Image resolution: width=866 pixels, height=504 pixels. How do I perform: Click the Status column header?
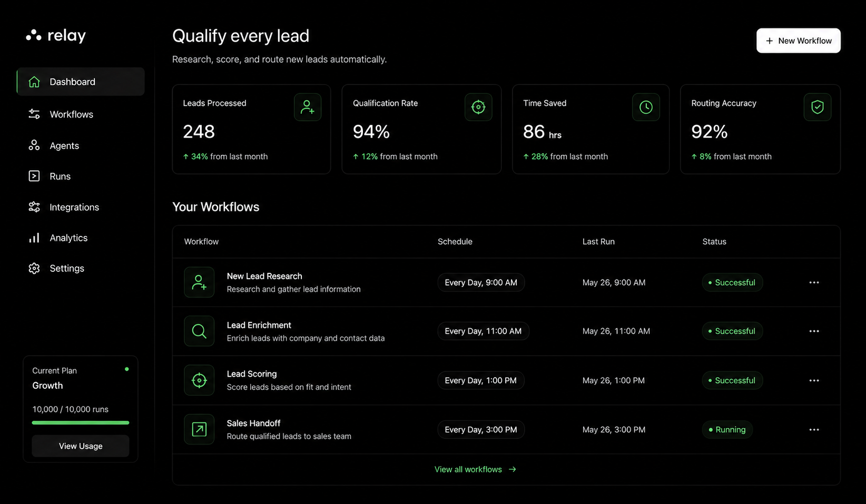tap(714, 242)
